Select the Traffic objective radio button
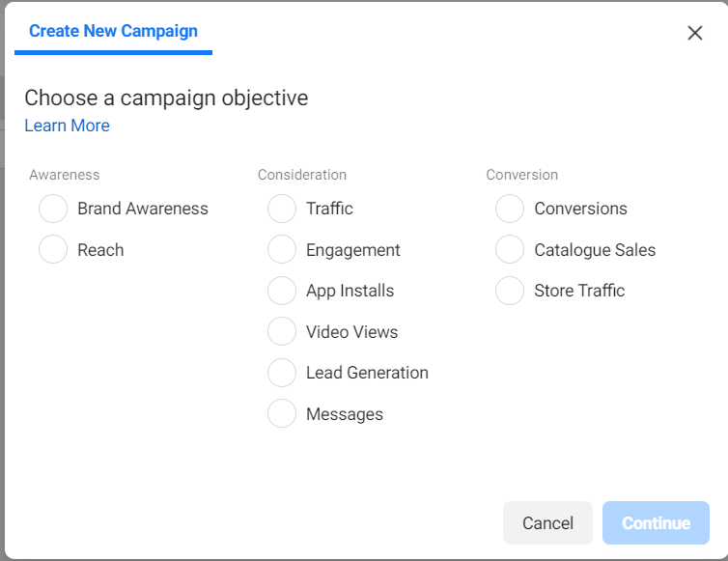 [282, 209]
